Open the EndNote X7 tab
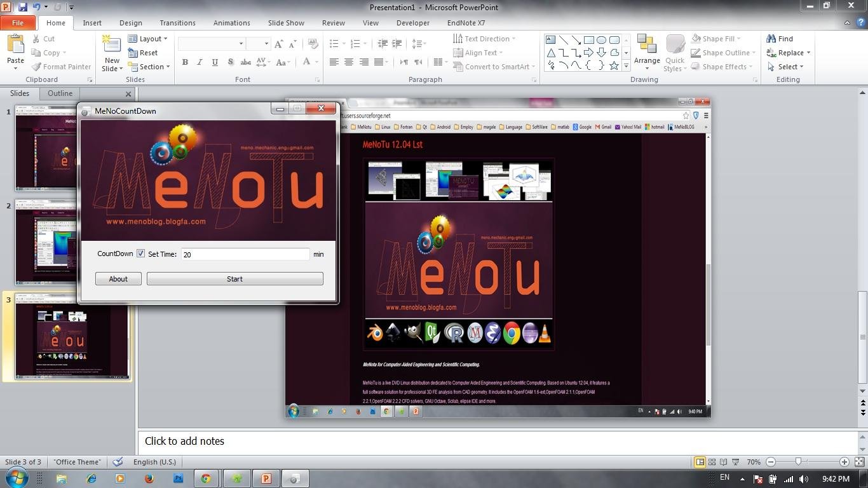The height and width of the screenshot is (488, 868). click(x=466, y=23)
